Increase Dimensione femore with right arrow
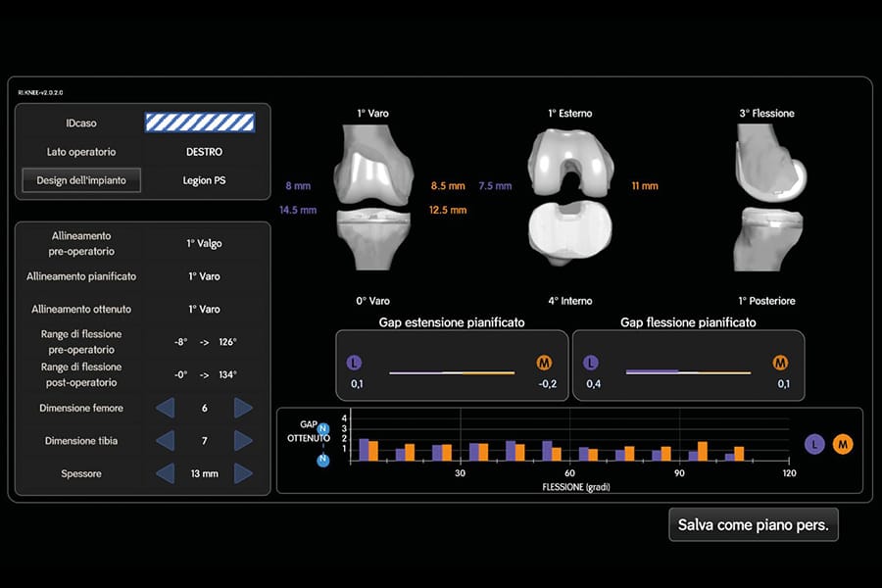Screen dimensions: 882x588 pos(243,408)
